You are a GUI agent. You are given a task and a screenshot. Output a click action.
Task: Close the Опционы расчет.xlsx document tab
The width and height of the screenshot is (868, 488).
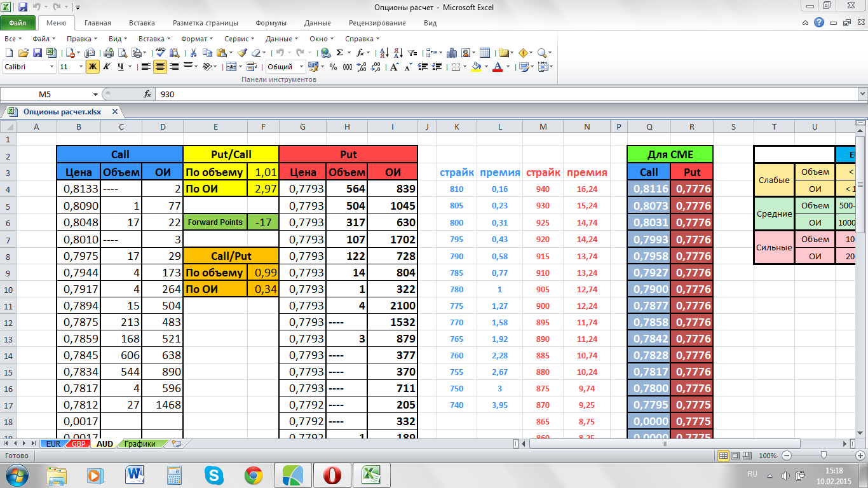click(x=115, y=111)
